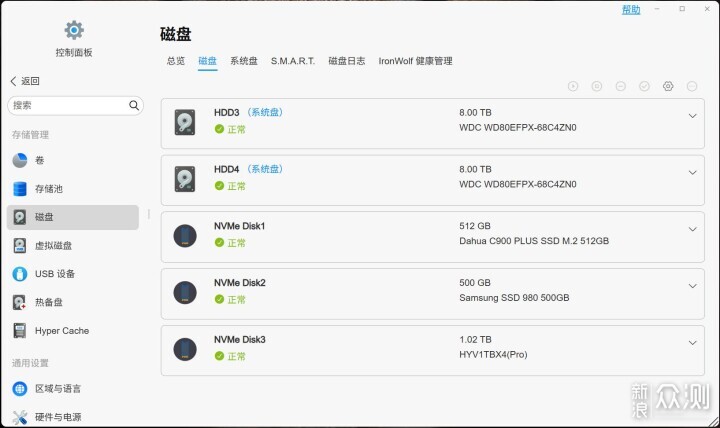Select the 磁盘 tab
720x428 pixels.
click(208, 61)
